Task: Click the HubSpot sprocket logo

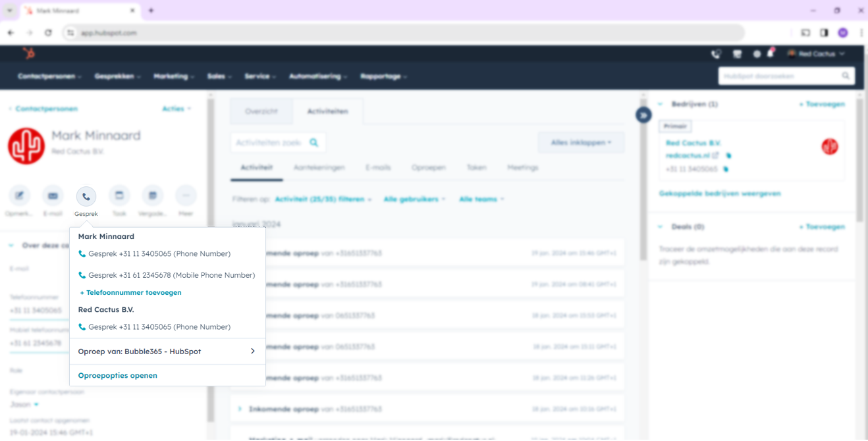Action: (28, 54)
